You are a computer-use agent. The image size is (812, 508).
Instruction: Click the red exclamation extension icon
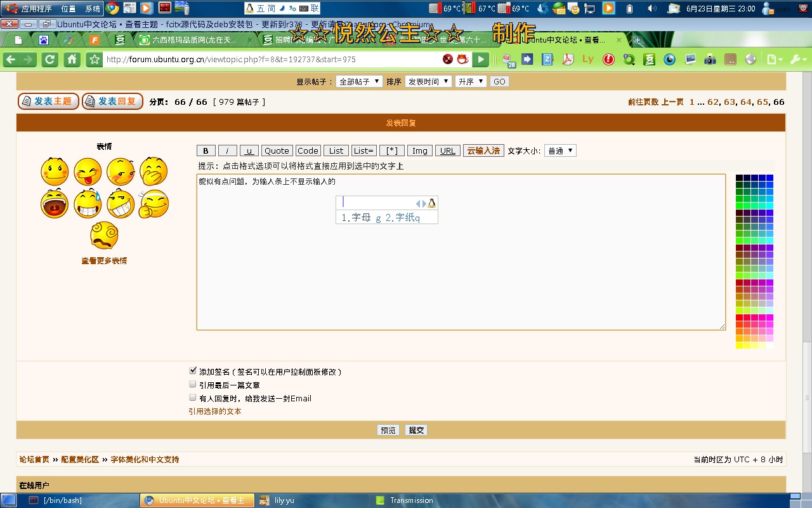(x=609, y=60)
